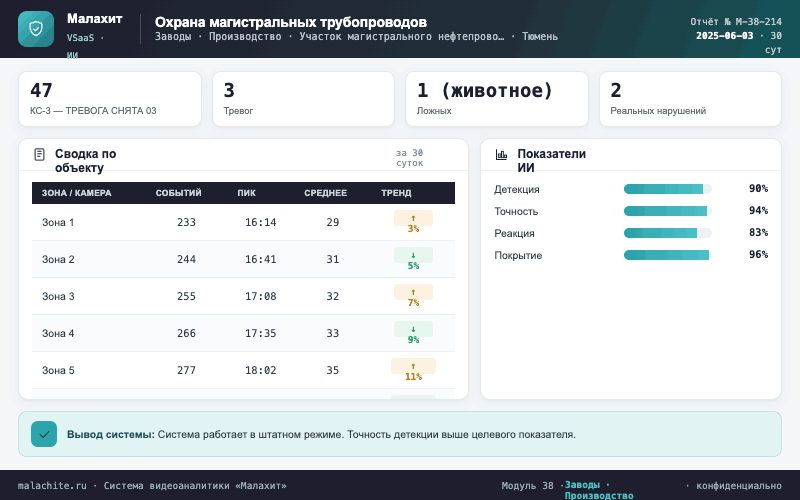Select the Точность 94% progress bar

[667, 211]
